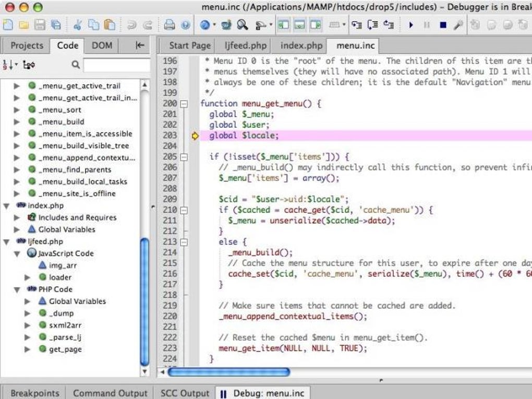The image size is (532, 399).
Task: Toggle the right pane visibility button
Action: pyautogui.click(x=315, y=25)
